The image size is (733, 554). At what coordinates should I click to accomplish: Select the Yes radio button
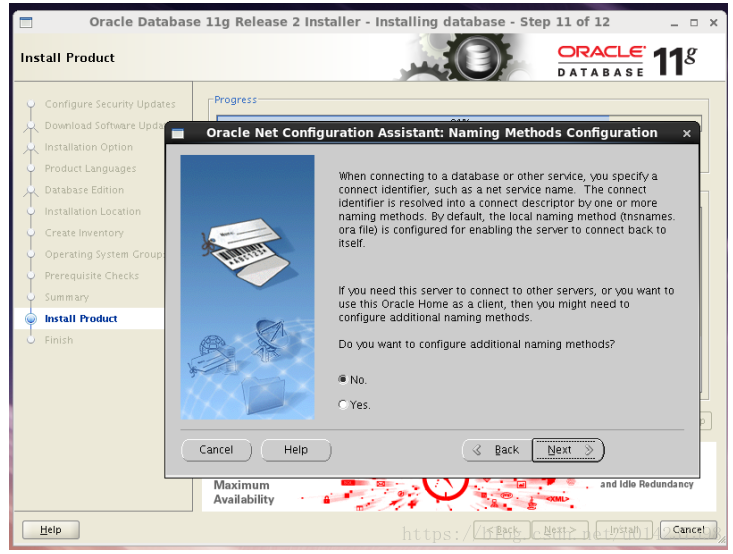coord(343,405)
